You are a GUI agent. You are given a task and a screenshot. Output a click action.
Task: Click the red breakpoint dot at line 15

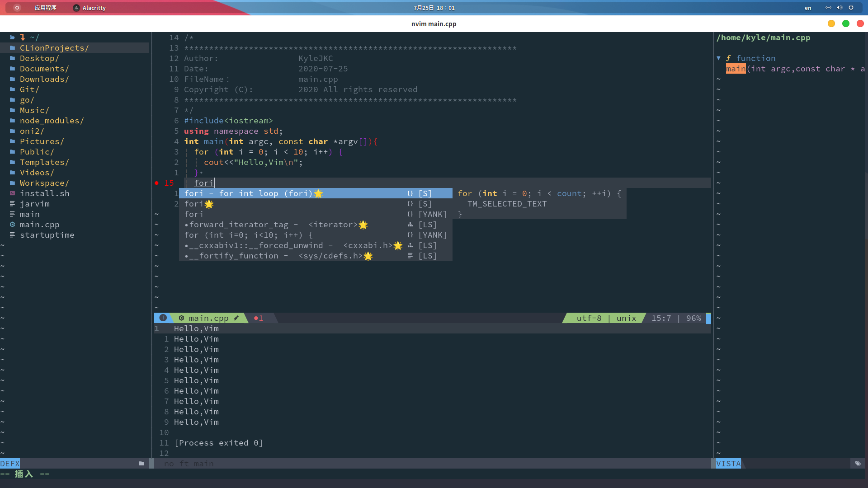(156, 183)
